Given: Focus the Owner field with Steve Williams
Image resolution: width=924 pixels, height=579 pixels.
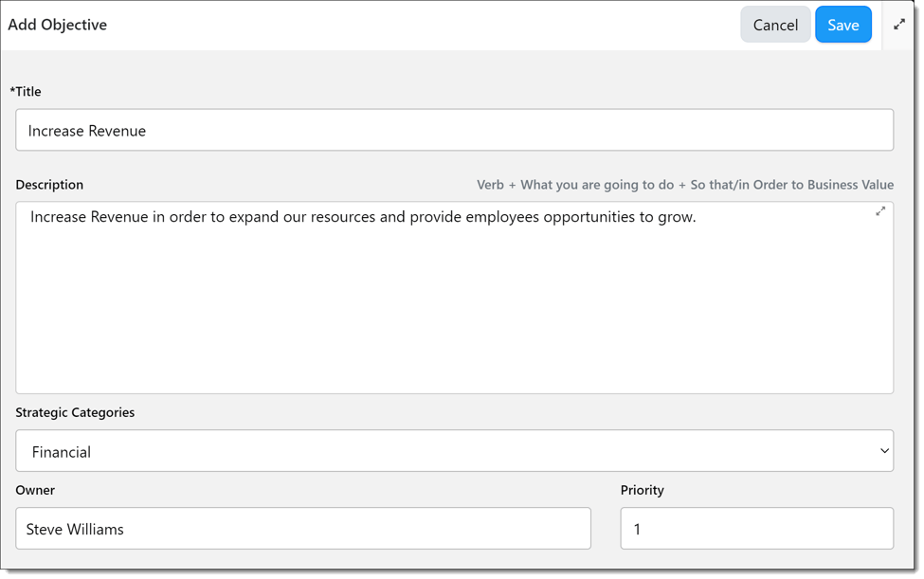Looking at the screenshot, I should [x=302, y=529].
